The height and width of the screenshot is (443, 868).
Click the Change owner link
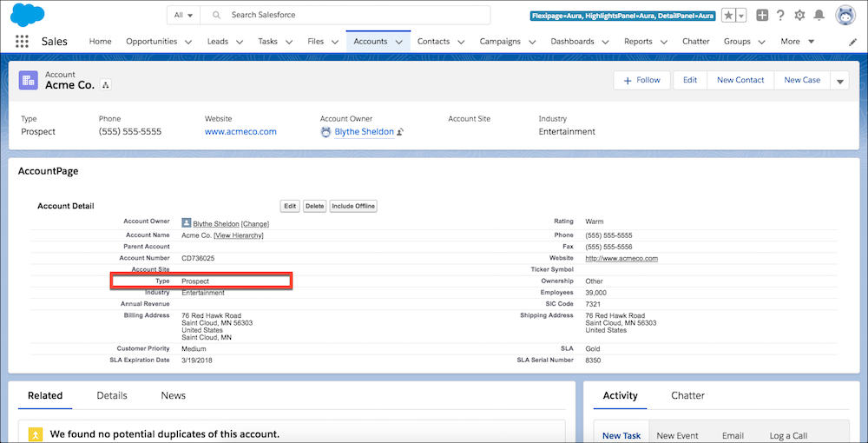(x=255, y=224)
